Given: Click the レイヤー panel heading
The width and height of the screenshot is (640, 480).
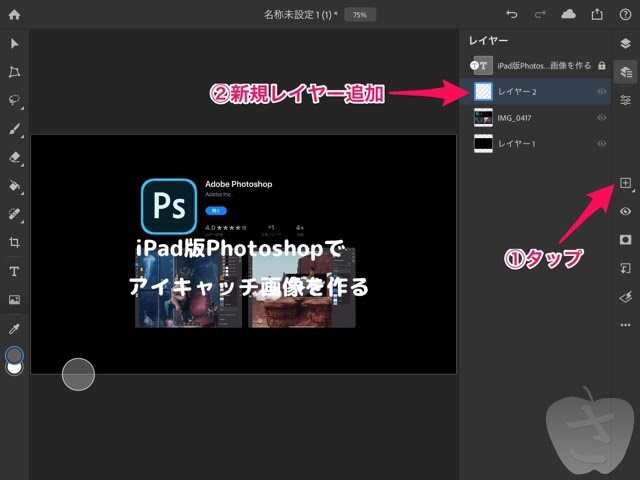Looking at the screenshot, I should click(488, 40).
